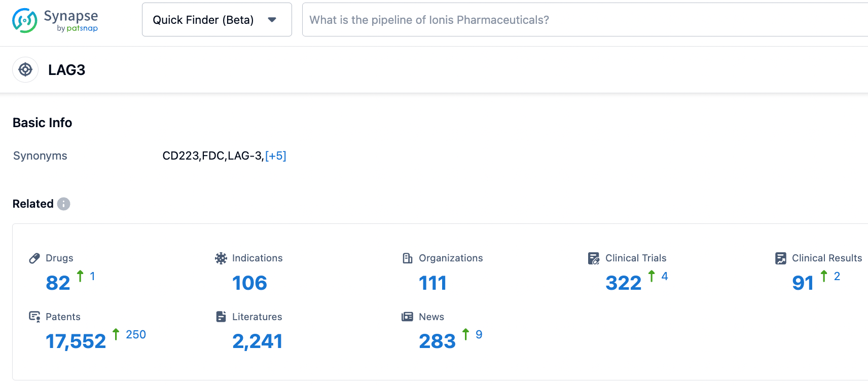
Task: Click the Organizations building icon
Action: click(408, 258)
